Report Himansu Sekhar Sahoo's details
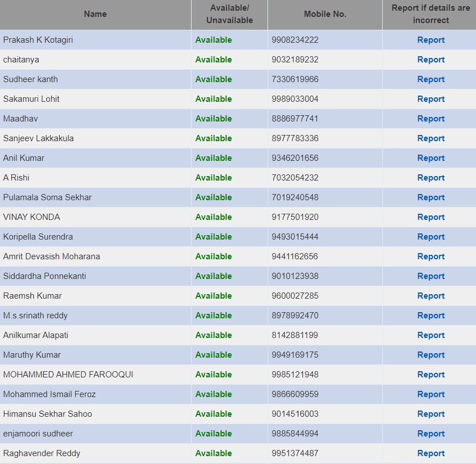Image resolution: width=476 pixels, height=464 pixels. [431, 414]
